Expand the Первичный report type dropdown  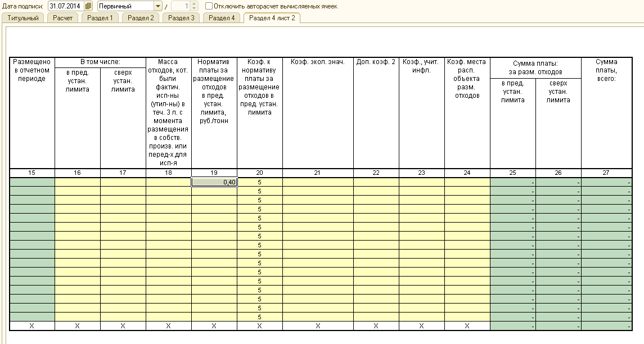(158, 6)
